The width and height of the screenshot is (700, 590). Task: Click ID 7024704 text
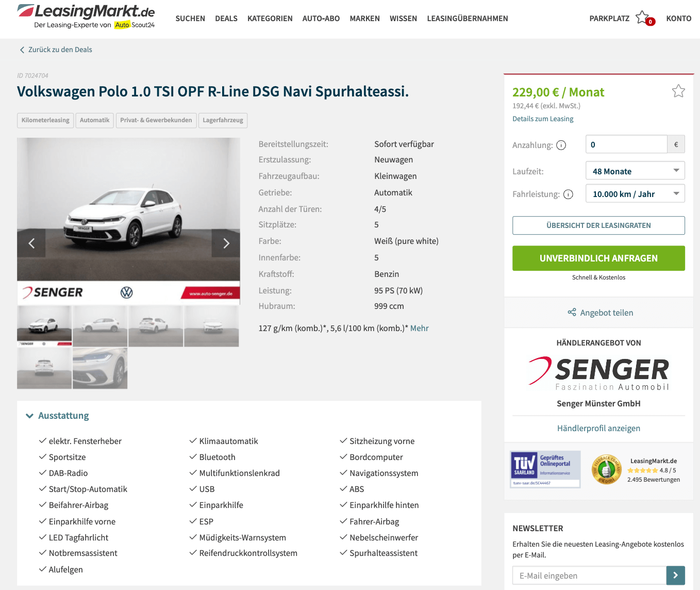click(32, 76)
